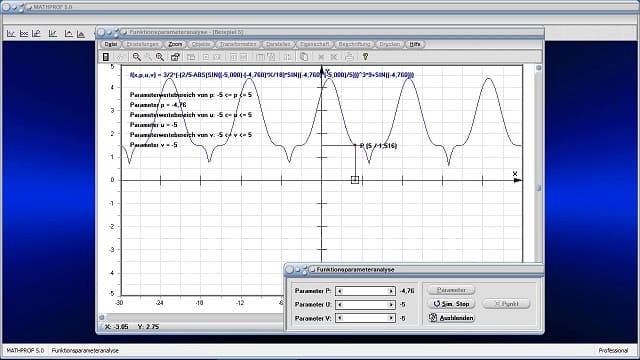Click the square marker on the x-axis

[x=355, y=180]
